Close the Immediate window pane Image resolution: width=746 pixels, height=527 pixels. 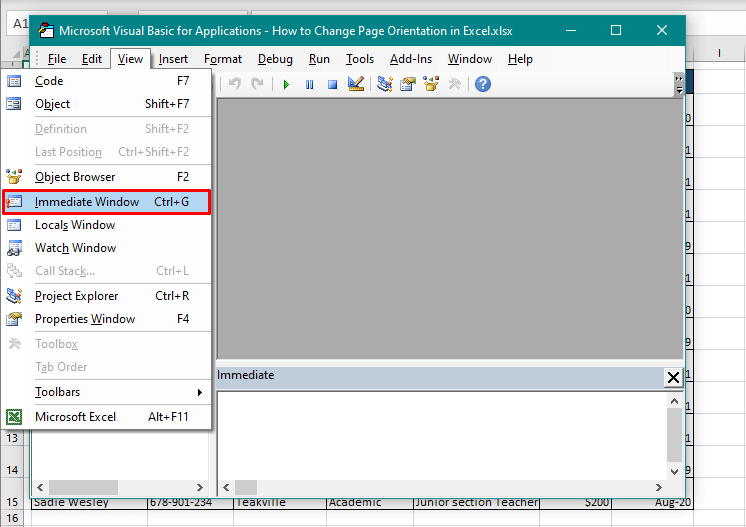(673, 378)
